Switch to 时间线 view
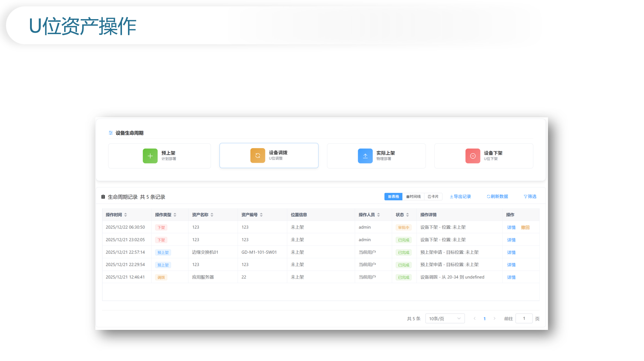This screenshot has height=361, width=644. click(413, 196)
